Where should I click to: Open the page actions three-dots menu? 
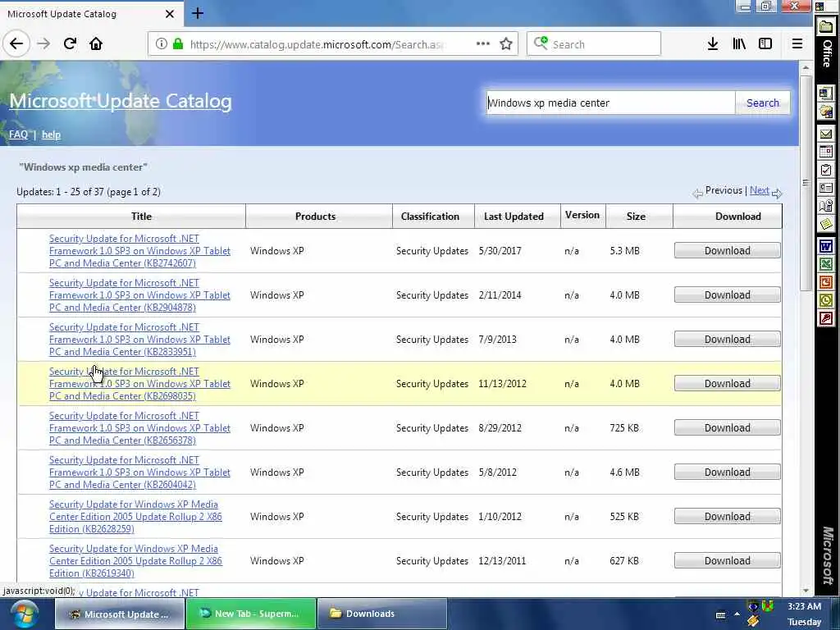point(482,44)
